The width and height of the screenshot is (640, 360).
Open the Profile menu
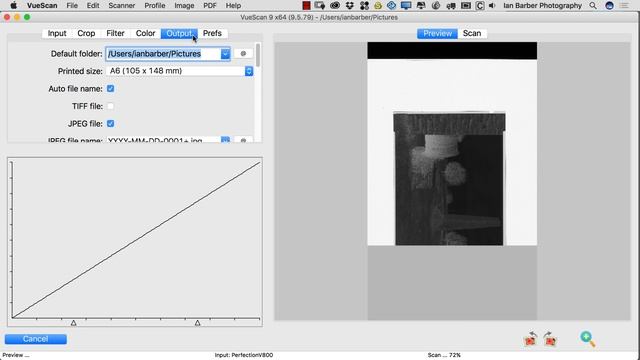click(x=155, y=6)
